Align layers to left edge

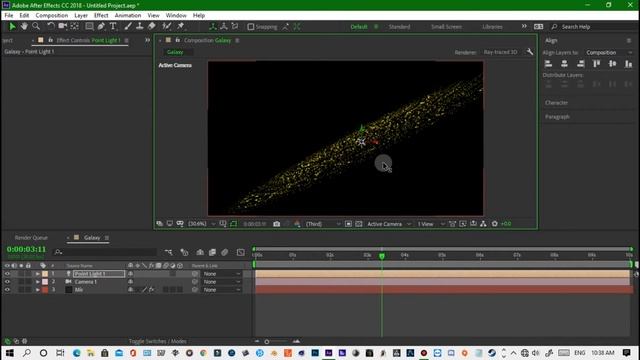(549, 64)
